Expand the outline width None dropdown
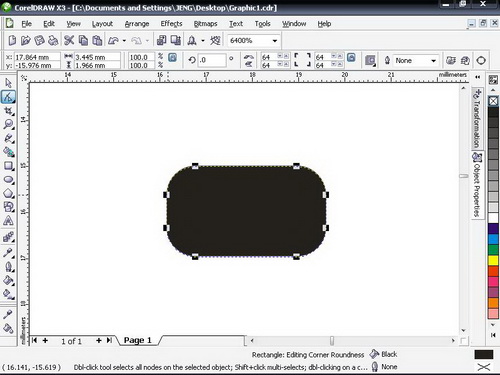 click(x=433, y=61)
